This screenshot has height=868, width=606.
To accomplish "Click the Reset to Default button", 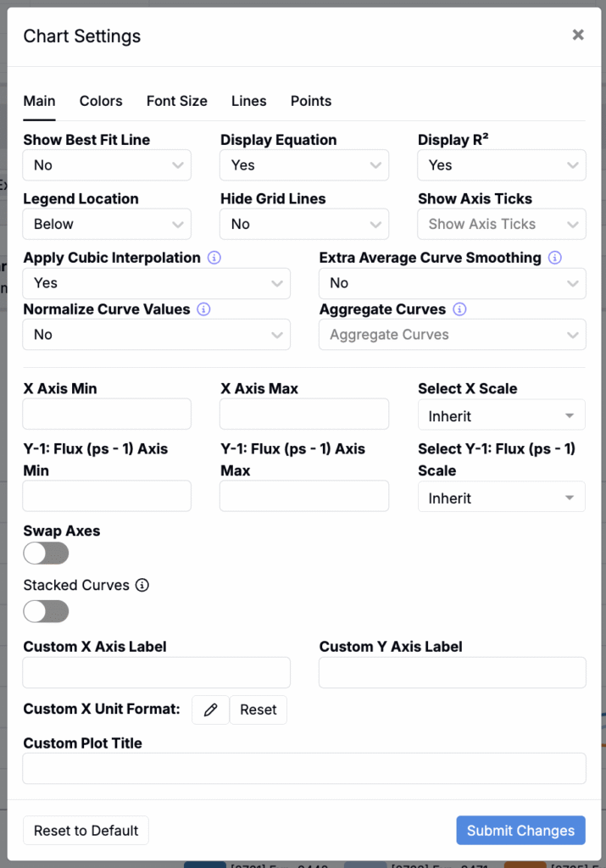I will pos(86,831).
